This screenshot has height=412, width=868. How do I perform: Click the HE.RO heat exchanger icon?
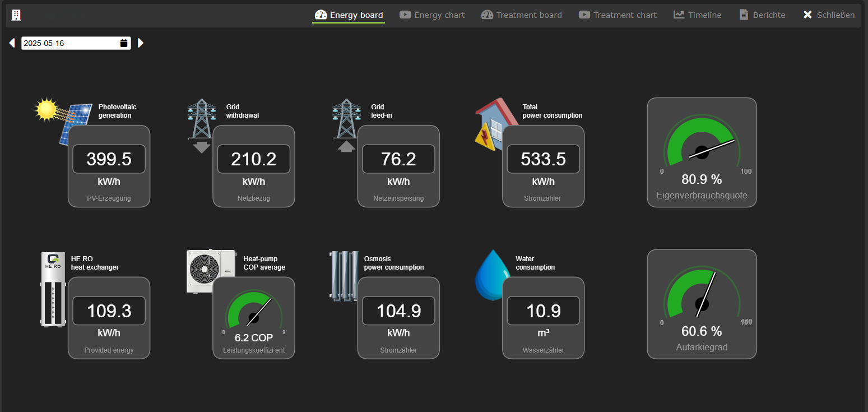pyautogui.click(x=53, y=289)
